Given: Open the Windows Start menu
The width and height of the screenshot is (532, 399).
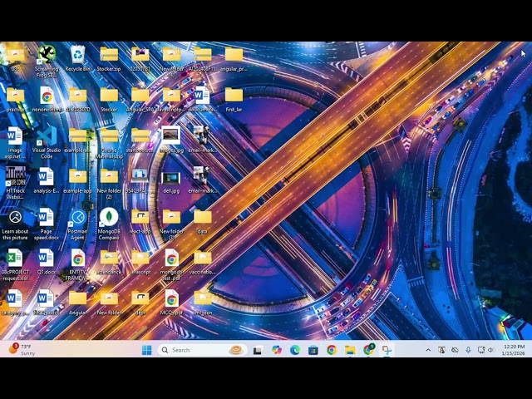Looking at the screenshot, I should pos(146,350).
